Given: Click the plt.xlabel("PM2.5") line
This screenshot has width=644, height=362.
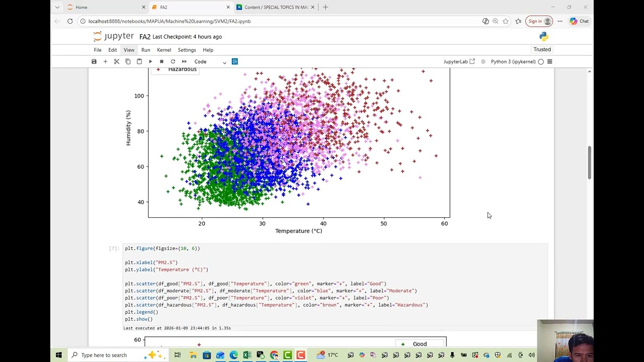Looking at the screenshot, I should point(151,262).
